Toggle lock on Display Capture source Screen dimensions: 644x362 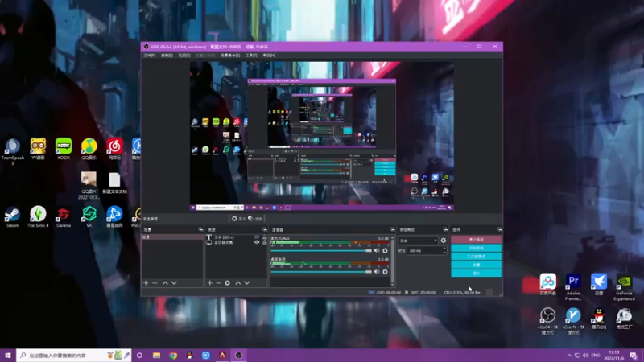[x=265, y=242]
